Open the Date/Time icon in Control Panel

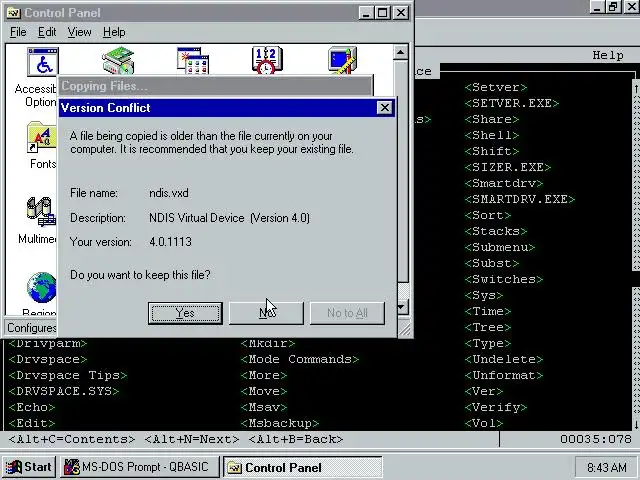(x=267, y=60)
